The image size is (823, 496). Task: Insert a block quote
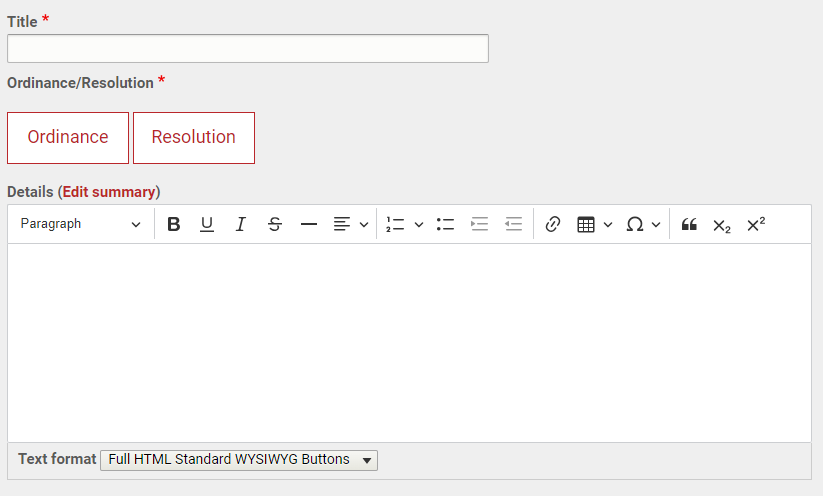[x=689, y=224]
